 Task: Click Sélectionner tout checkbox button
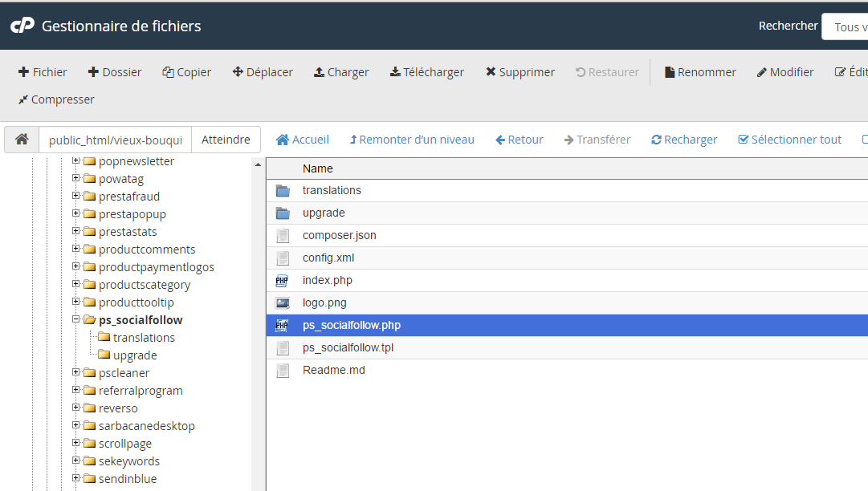point(789,140)
